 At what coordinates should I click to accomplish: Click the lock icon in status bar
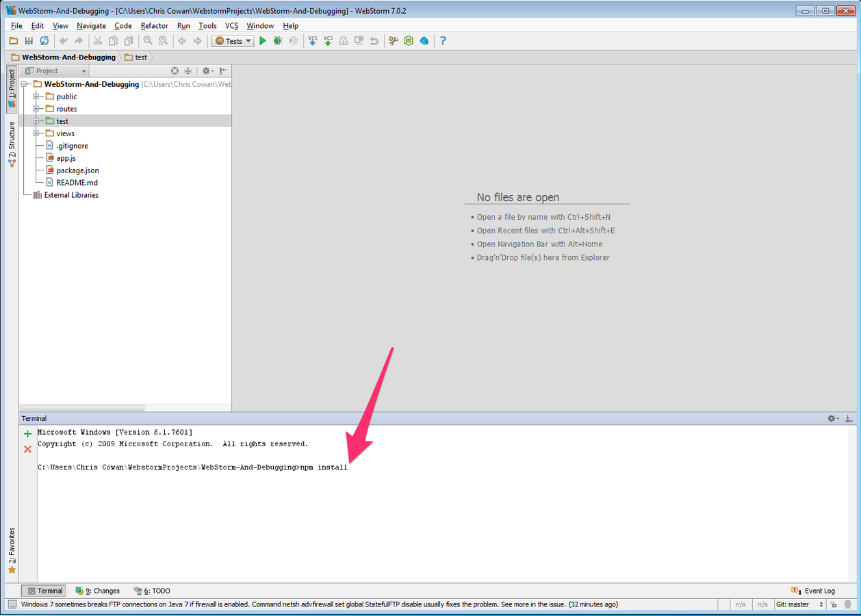(834, 604)
